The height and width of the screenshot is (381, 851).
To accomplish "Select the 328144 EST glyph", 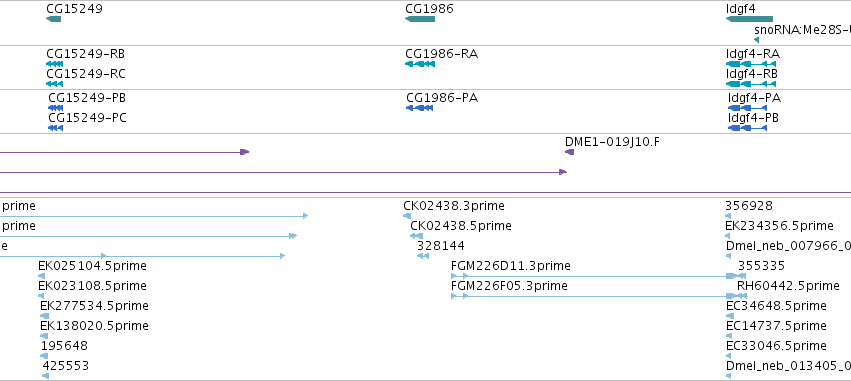I will (423, 256).
